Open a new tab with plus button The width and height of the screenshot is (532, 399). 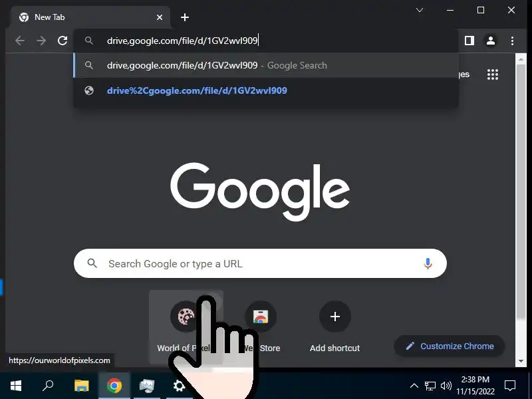(x=185, y=17)
